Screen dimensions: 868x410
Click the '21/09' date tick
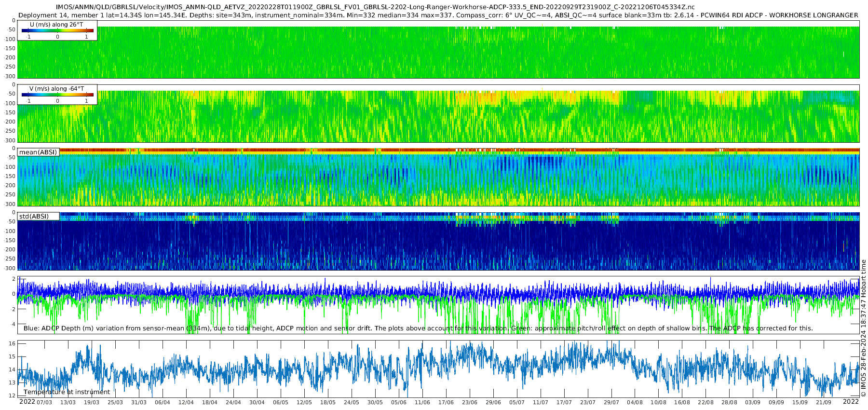click(824, 403)
